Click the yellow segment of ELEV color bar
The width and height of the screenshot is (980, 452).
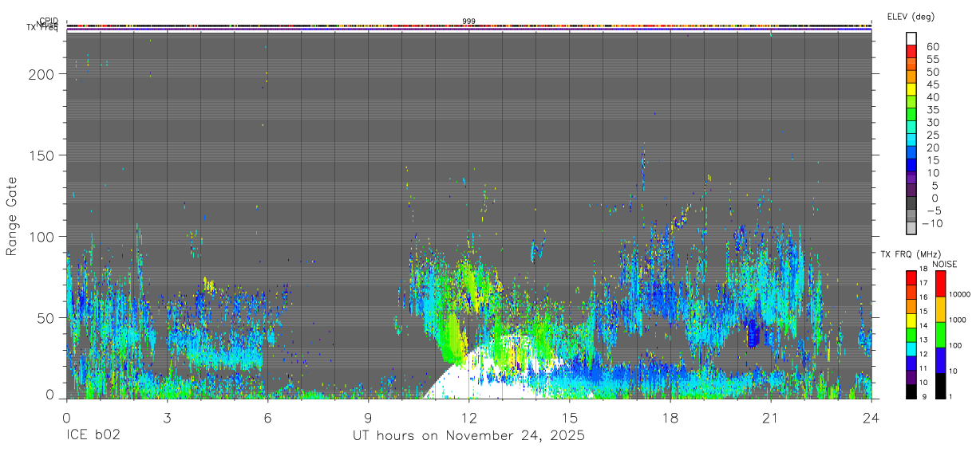911,89
